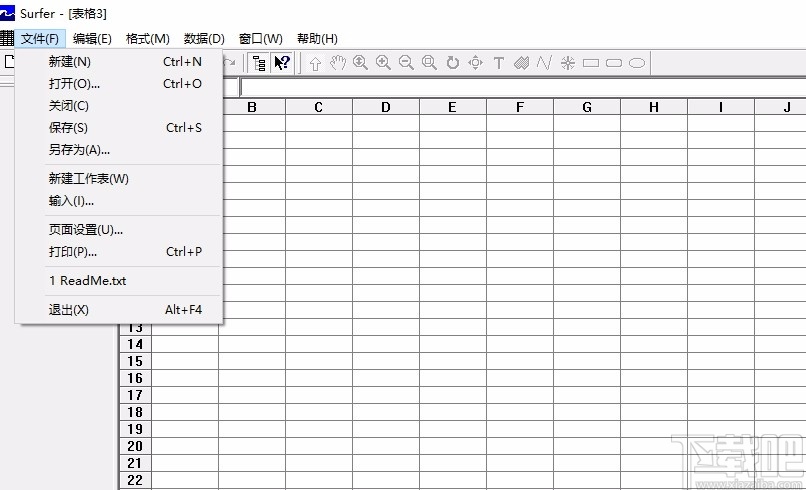Select row 19 header
The image size is (806, 490).
point(135,429)
